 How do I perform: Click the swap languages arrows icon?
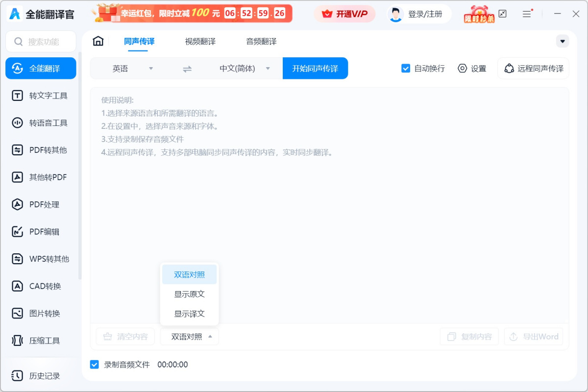(187, 69)
